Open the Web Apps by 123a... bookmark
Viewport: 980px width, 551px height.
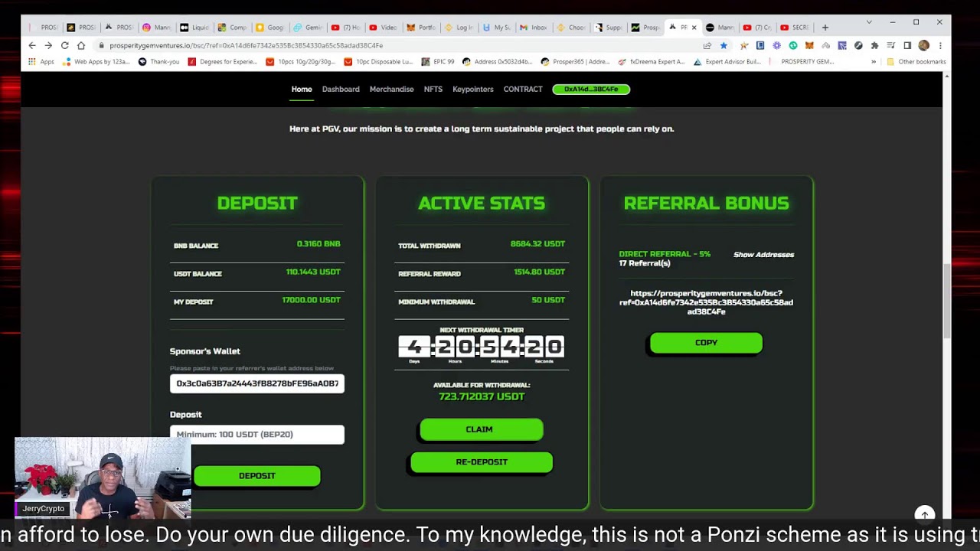tap(96, 61)
